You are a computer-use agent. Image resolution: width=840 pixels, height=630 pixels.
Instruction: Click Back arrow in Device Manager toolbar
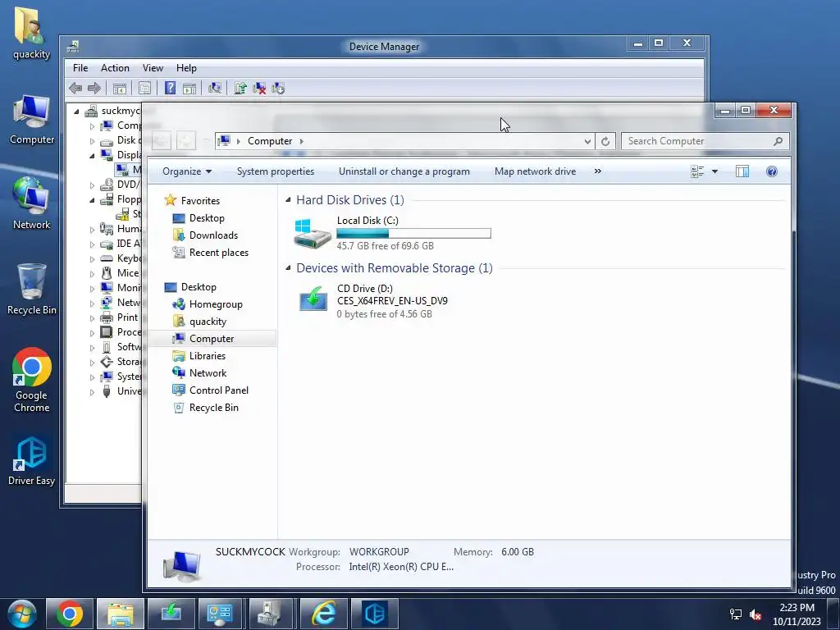coord(75,88)
